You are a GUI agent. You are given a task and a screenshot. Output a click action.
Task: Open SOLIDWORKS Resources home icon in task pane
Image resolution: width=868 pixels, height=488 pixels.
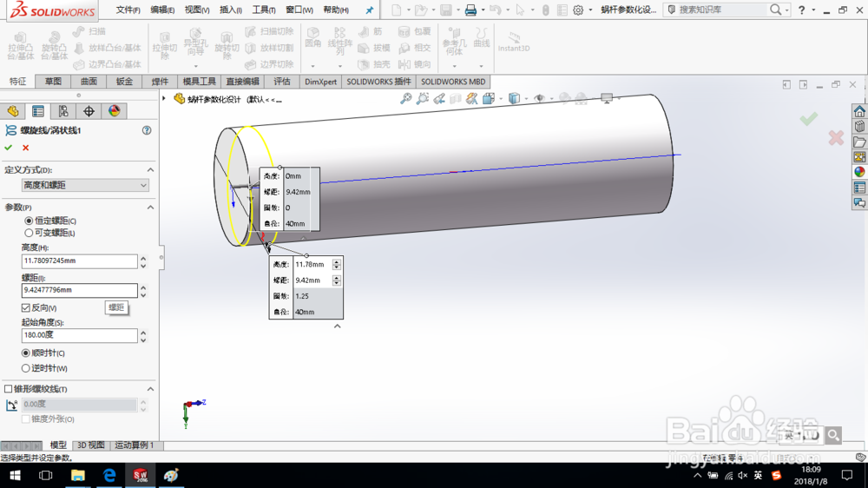tap(859, 111)
